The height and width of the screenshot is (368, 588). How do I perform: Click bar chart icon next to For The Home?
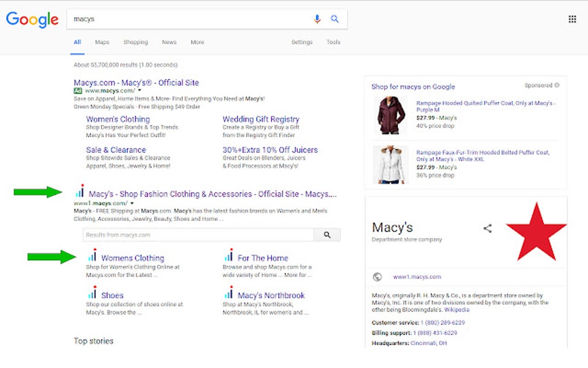tap(229, 255)
